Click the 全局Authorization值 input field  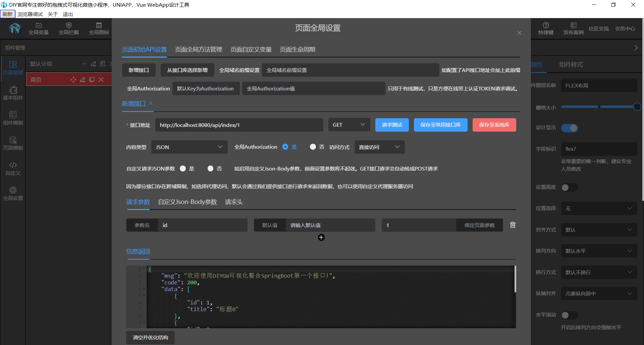click(x=314, y=88)
